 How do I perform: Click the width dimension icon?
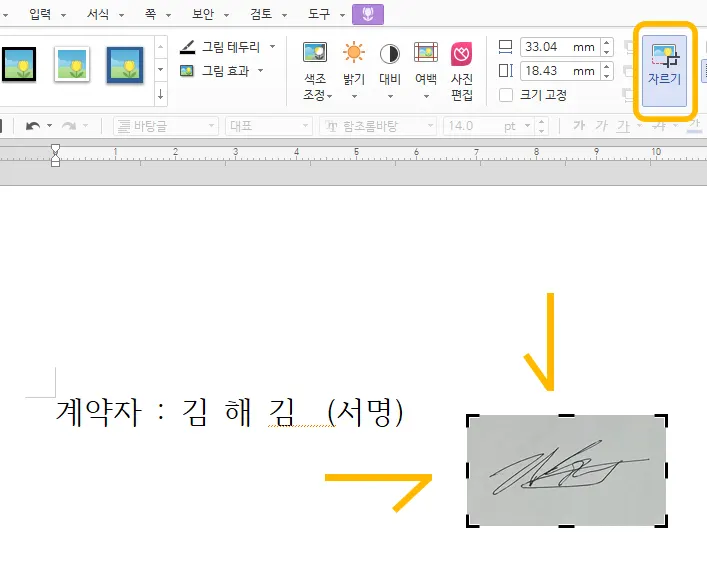coord(505,47)
